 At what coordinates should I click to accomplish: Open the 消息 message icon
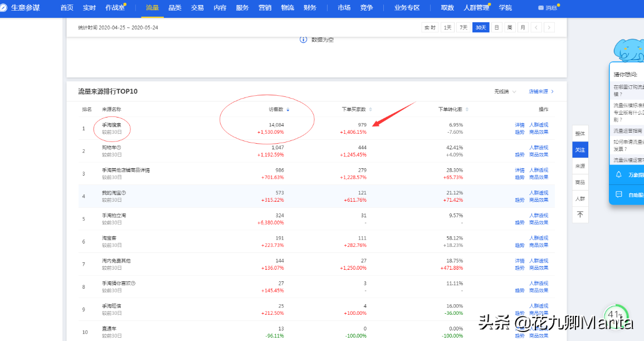coord(541,8)
